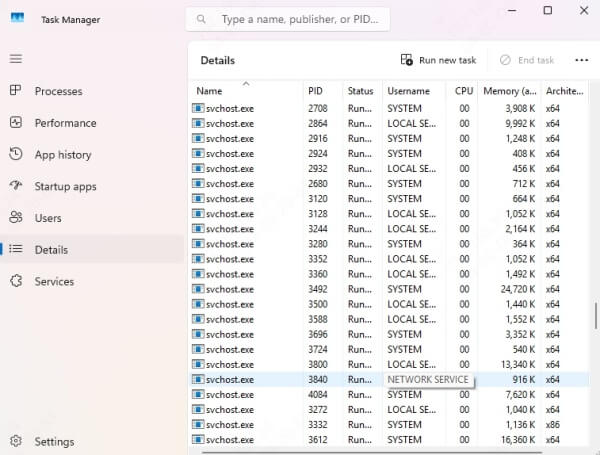
Task: Click the End task button
Action: [527, 60]
